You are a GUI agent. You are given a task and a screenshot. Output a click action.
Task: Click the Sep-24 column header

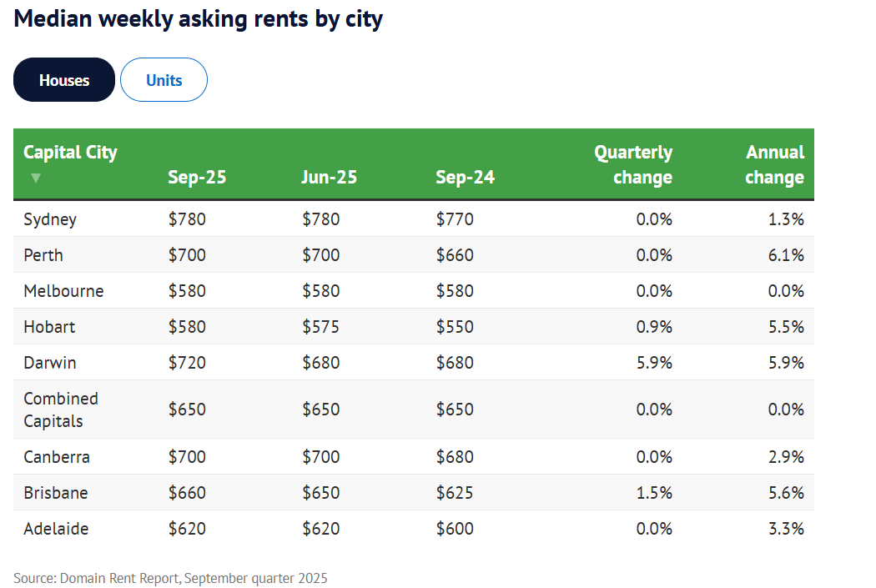(x=465, y=177)
